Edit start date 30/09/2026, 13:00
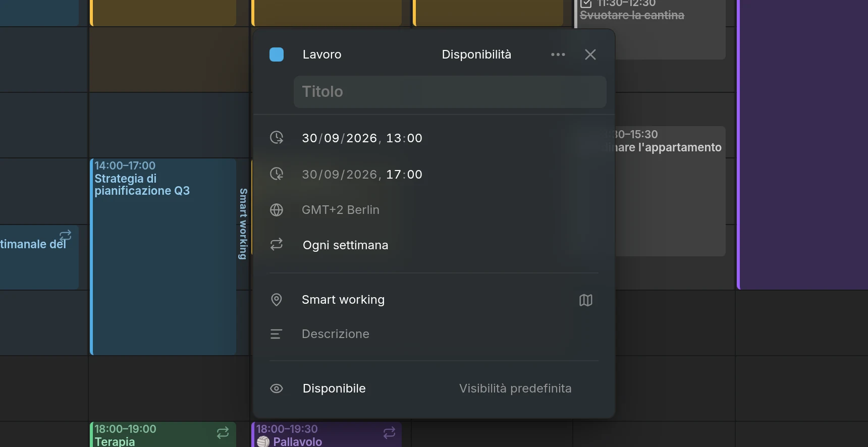 click(x=362, y=138)
